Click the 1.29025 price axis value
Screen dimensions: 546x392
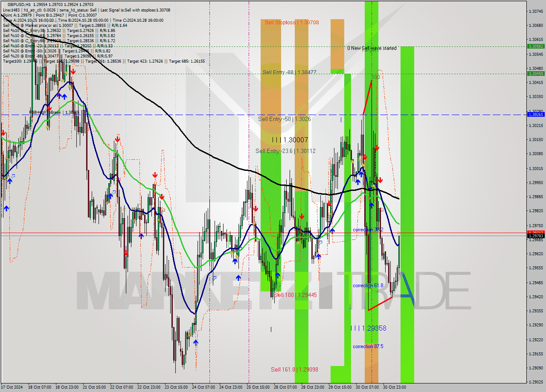[536, 382]
